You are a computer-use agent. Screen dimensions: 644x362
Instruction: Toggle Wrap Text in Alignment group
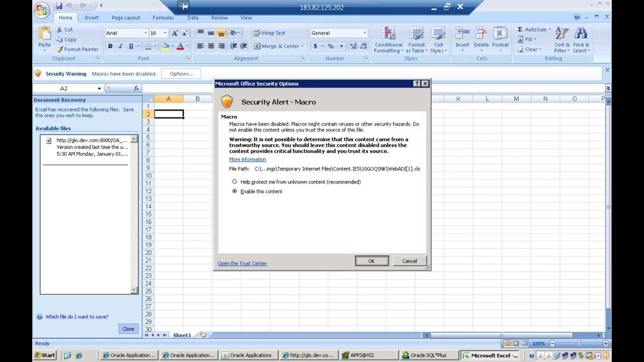269,33
